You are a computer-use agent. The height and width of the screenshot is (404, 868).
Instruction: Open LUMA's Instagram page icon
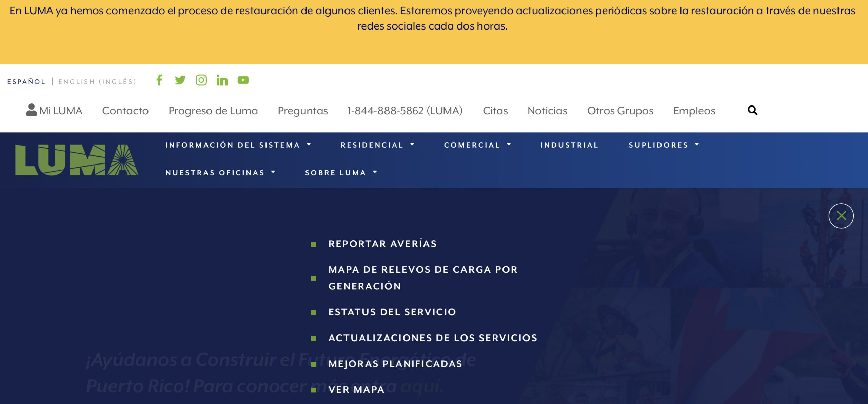click(201, 80)
